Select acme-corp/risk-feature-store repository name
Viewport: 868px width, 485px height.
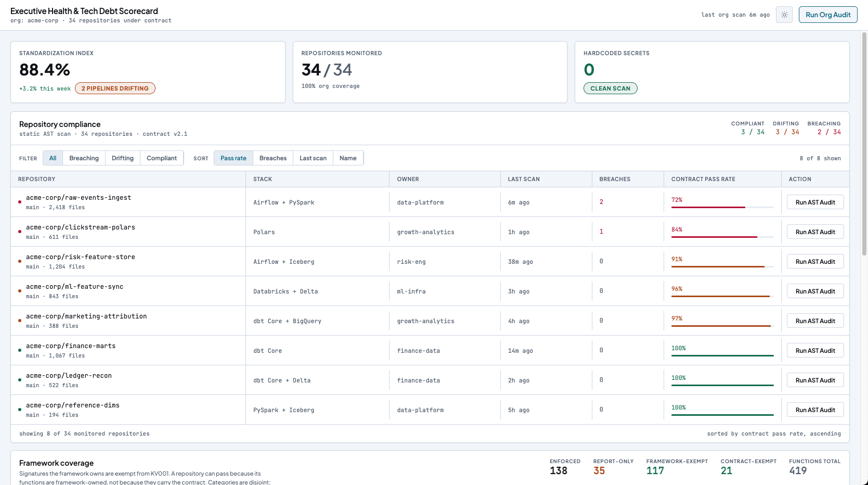[x=81, y=257]
